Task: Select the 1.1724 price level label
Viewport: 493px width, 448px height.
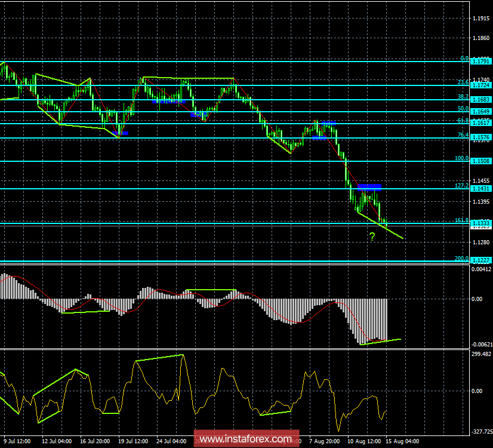Action: click(x=480, y=85)
